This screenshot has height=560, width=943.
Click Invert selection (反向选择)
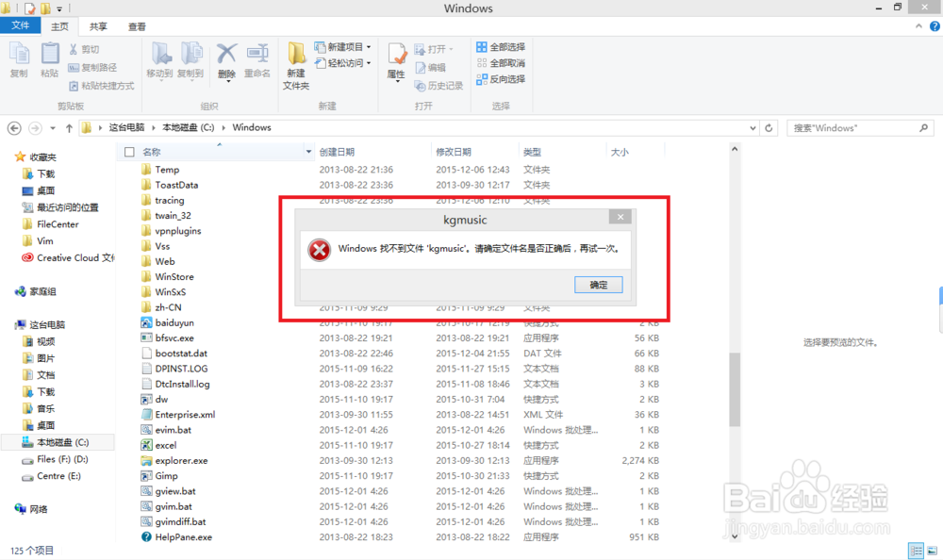point(501,79)
